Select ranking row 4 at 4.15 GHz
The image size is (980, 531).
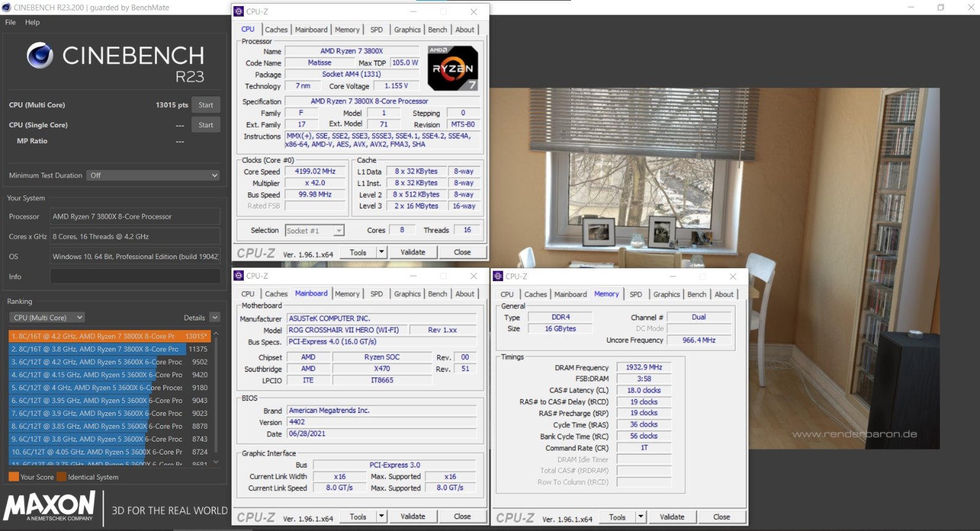(110, 375)
